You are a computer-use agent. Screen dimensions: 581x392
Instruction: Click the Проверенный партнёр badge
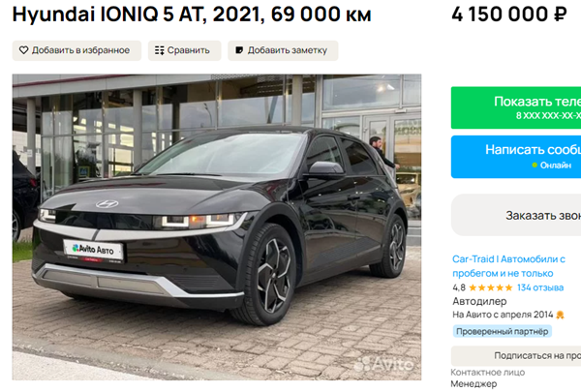click(x=502, y=331)
